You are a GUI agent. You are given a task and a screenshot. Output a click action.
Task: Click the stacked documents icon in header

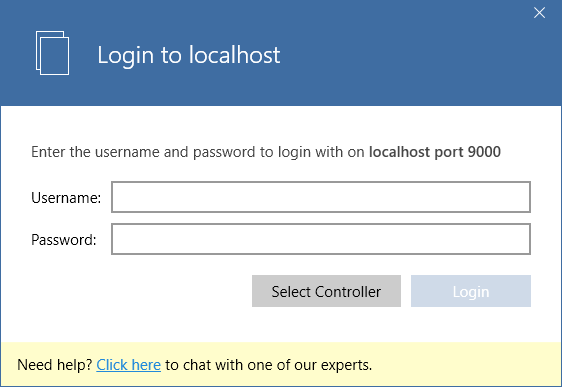point(52,53)
